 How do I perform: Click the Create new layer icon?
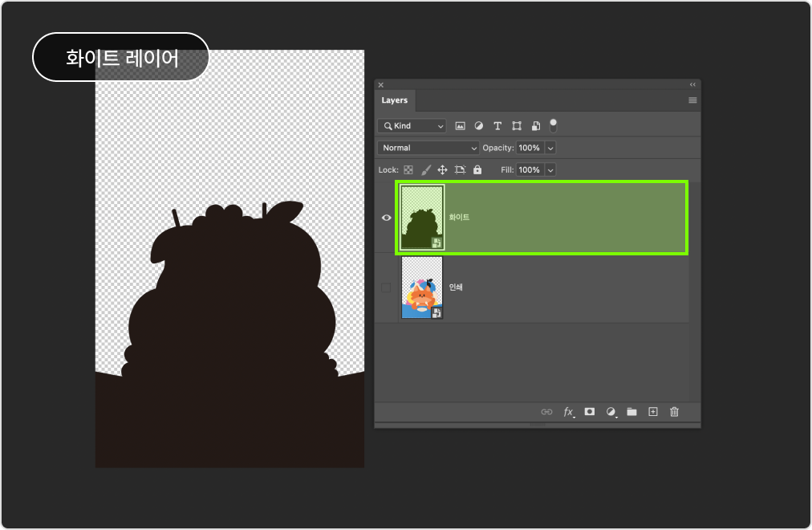click(x=652, y=411)
